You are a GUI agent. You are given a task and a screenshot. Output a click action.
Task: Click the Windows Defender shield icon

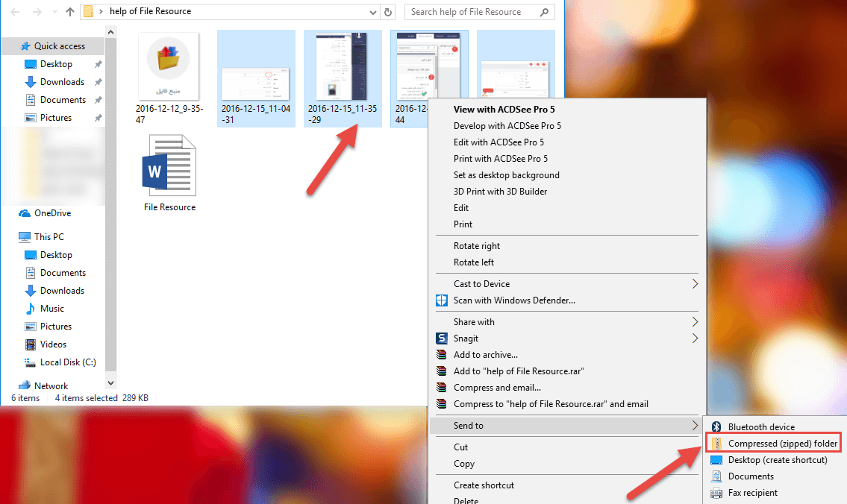[x=441, y=300]
